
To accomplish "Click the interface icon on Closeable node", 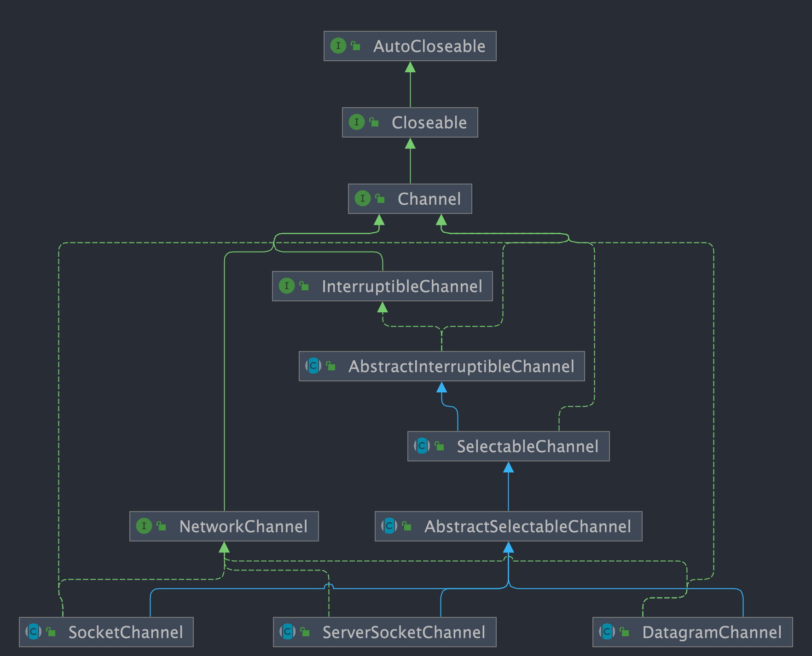I will click(357, 122).
